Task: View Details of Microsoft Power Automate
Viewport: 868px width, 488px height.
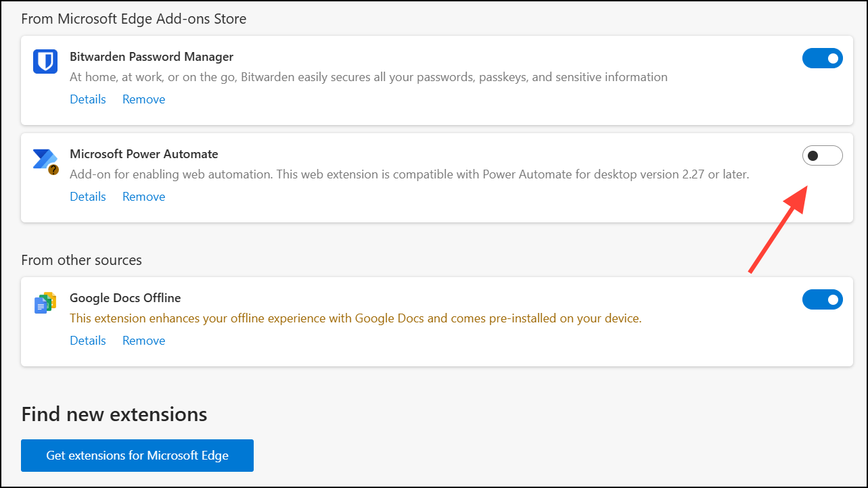Action: [x=88, y=197]
